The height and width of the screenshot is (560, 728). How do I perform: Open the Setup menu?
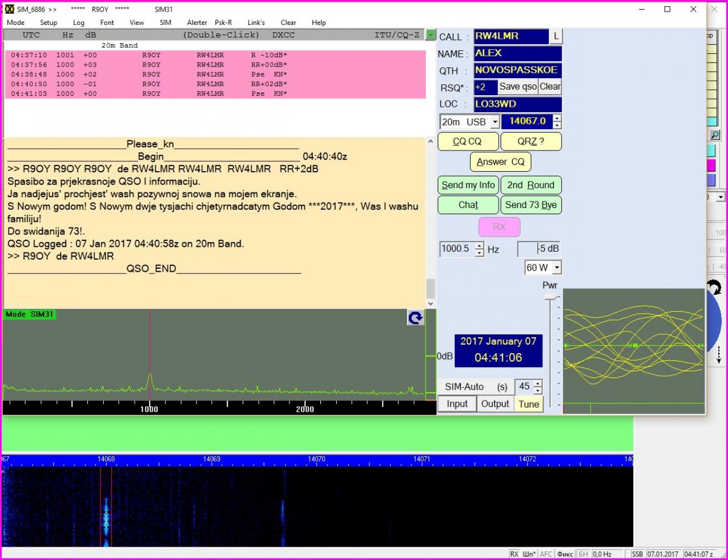(x=49, y=22)
